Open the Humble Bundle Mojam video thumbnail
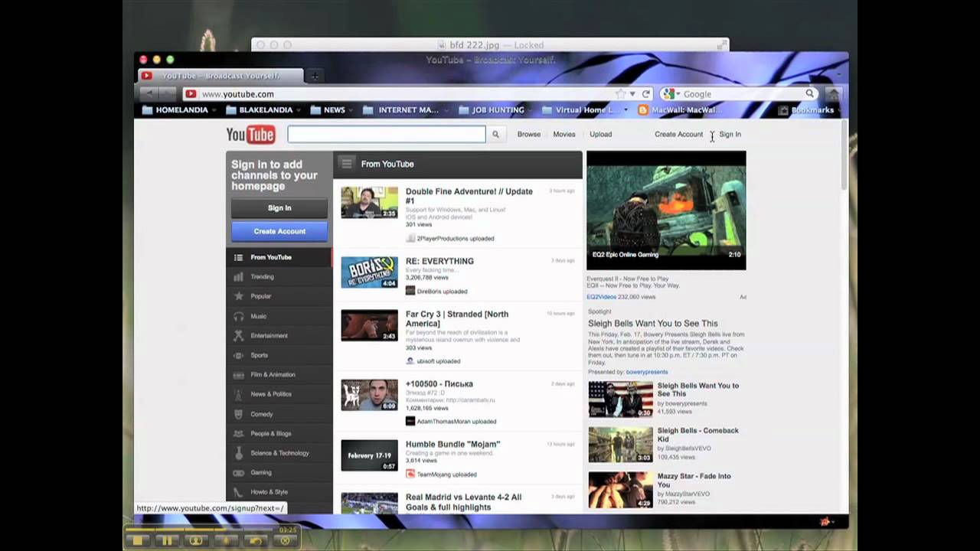Screen dimensions: 980x551 [369, 455]
